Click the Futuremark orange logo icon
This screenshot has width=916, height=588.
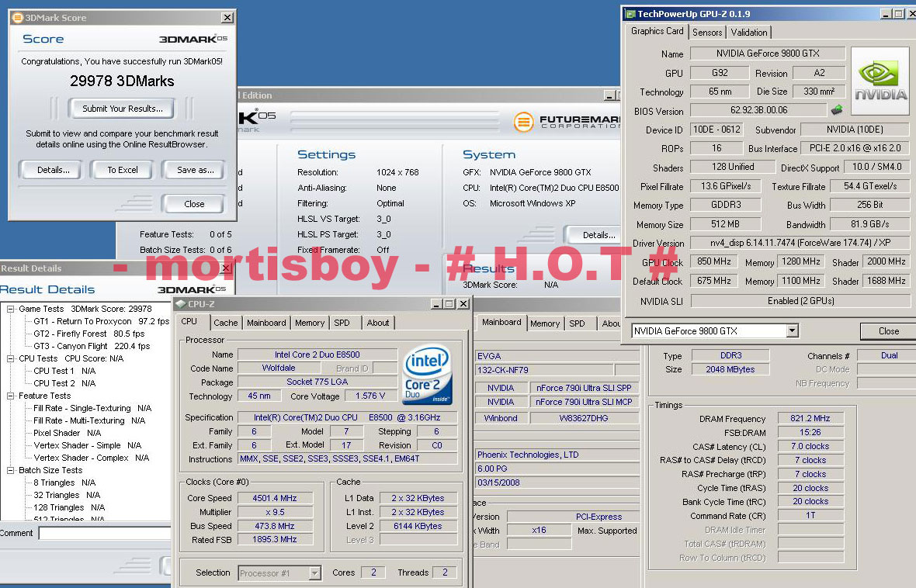click(x=523, y=122)
